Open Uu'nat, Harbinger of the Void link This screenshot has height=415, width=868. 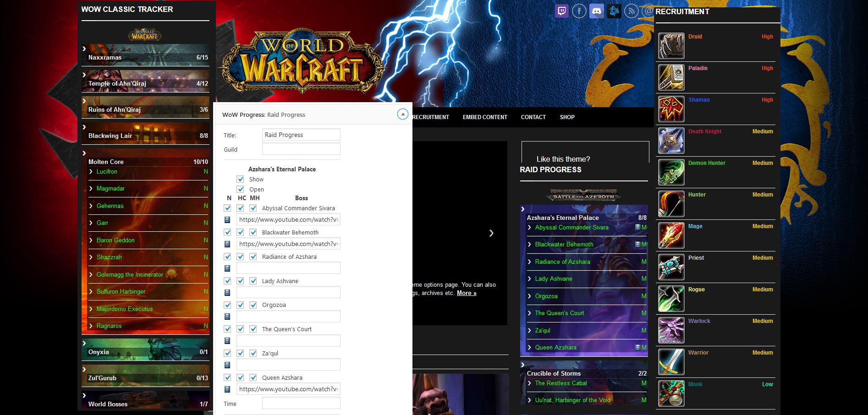click(x=572, y=400)
